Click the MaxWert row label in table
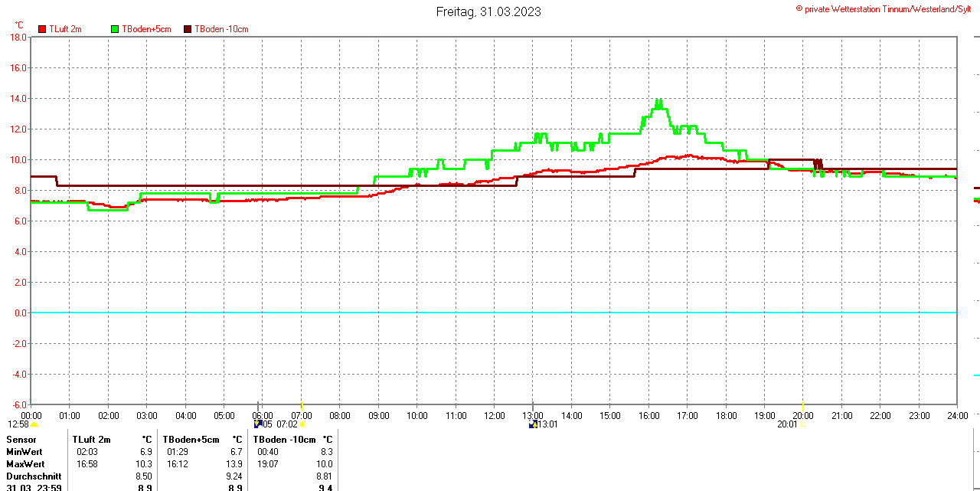The width and height of the screenshot is (980, 491). tap(25, 464)
